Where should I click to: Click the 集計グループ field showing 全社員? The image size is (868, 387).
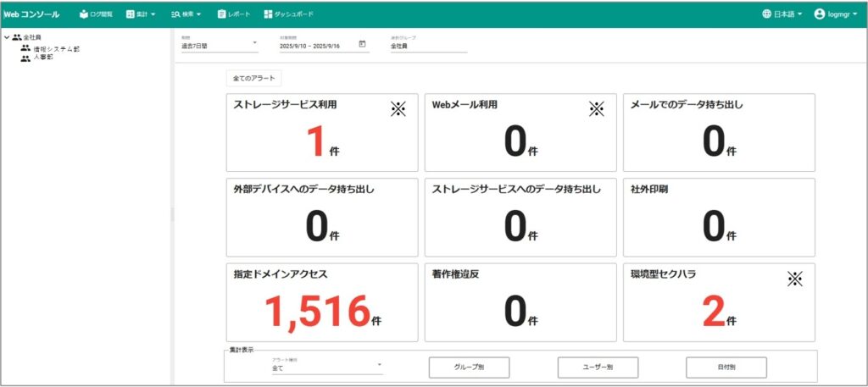pyautogui.click(x=428, y=46)
